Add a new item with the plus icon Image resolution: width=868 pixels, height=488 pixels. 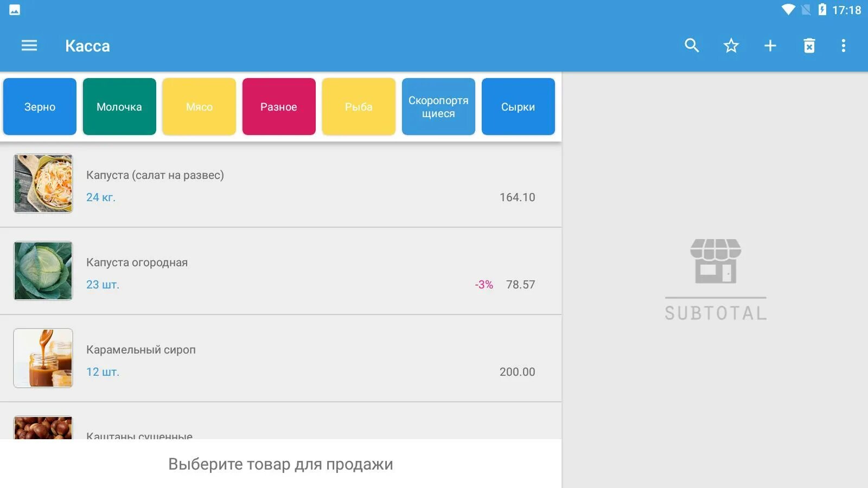click(770, 46)
